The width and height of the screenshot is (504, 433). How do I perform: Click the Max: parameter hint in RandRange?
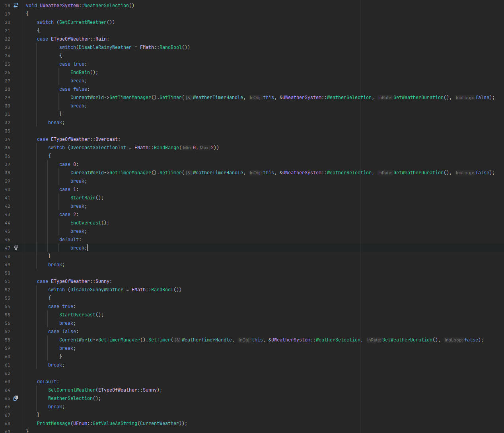click(204, 148)
